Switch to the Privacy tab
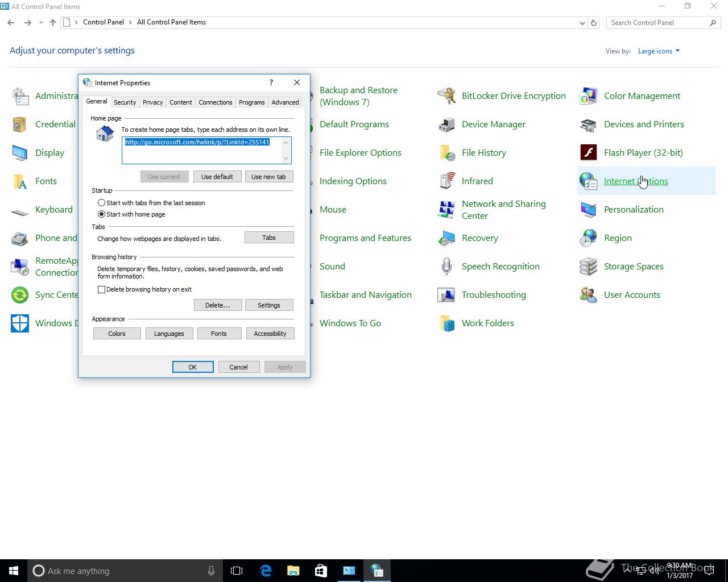 pyautogui.click(x=152, y=102)
